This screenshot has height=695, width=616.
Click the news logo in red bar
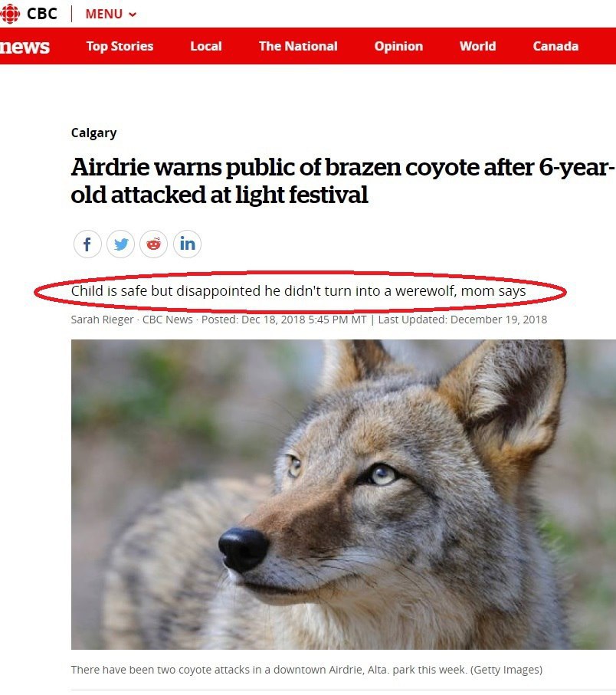25,47
